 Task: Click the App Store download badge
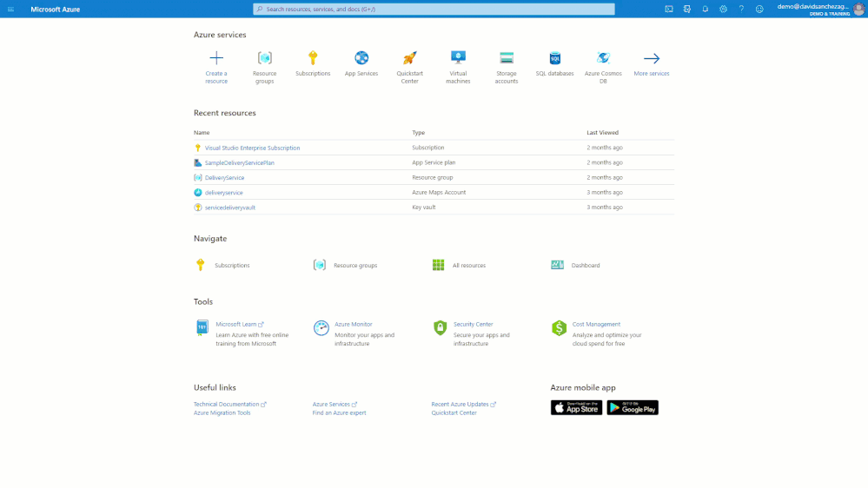576,407
